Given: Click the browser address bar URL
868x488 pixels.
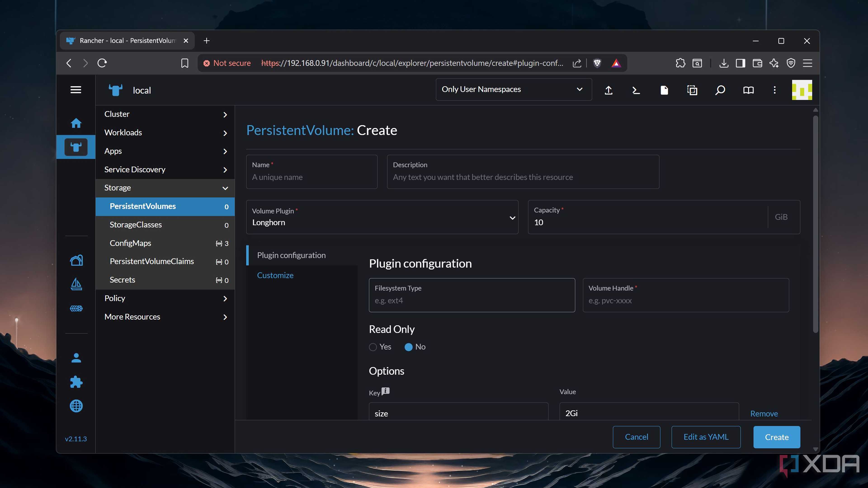Looking at the screenshot, I should tap(412, 63).
